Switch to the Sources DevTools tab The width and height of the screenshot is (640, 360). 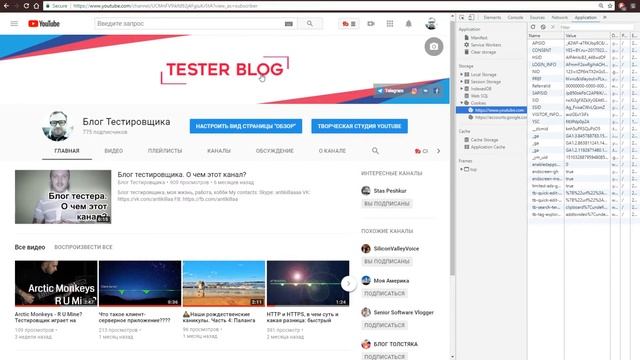coord(537,18)
